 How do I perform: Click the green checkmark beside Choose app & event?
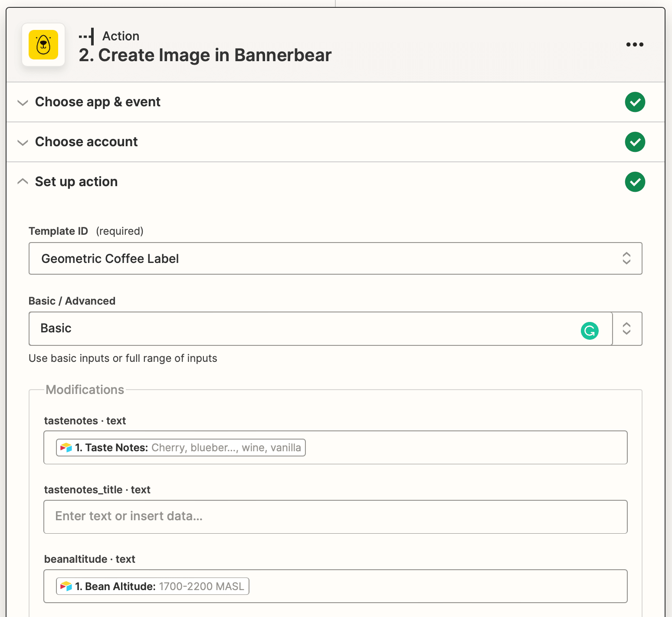[635, 102]
